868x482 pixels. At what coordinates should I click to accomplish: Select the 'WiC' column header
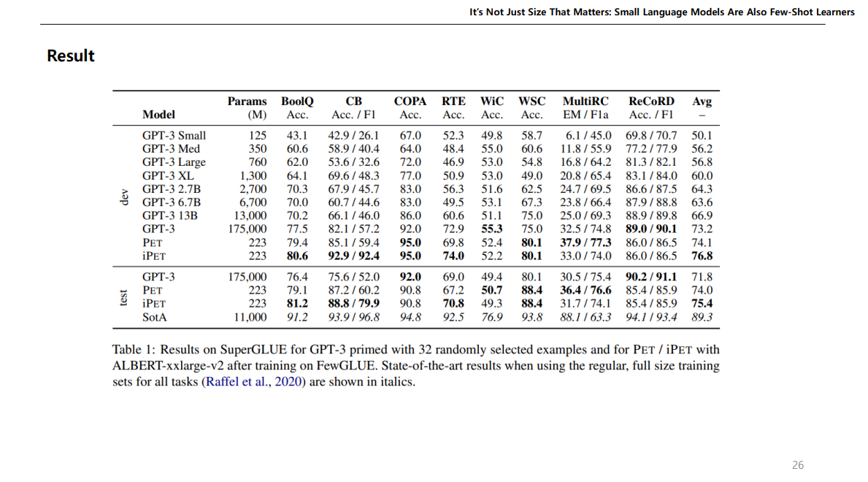[x=491, y=102]
